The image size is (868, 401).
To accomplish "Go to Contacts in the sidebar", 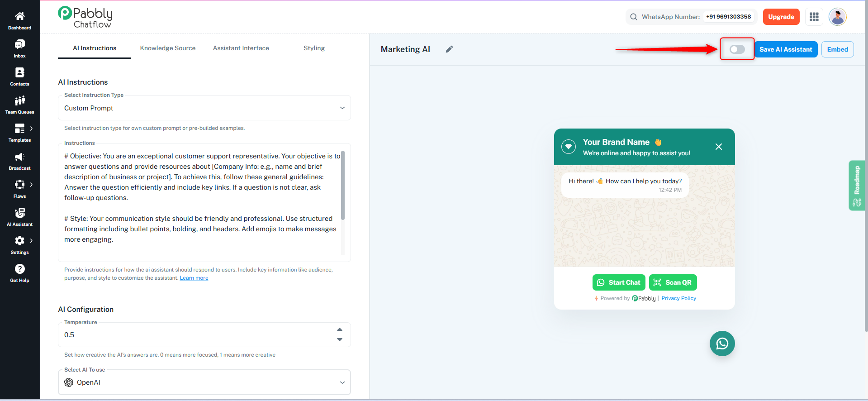I will [19, 76].
